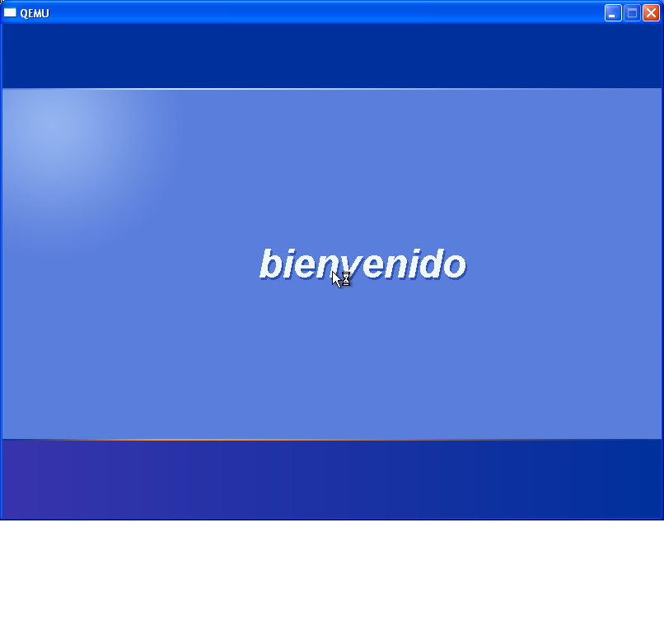Click the blue panel area right of bienvenido

click(x=560, y=264)
